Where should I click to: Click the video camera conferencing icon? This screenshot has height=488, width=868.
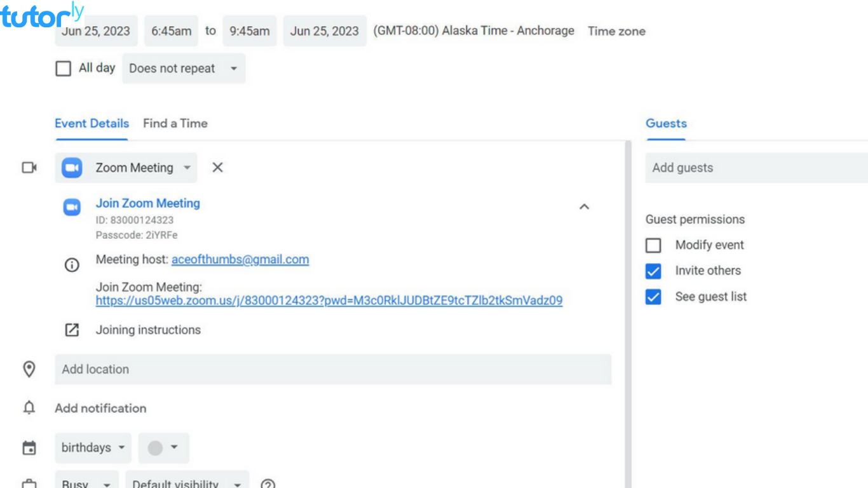coord(29,167)
